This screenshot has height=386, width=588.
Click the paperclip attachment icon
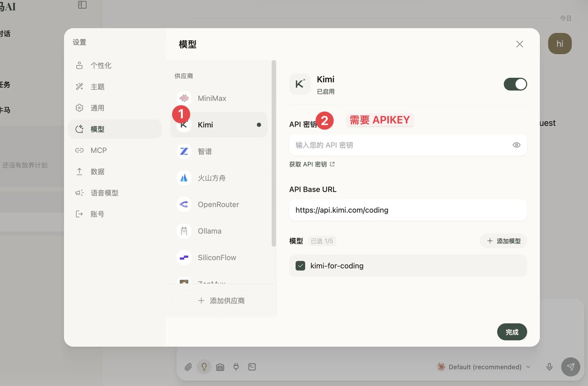click(x=188, y=367)
